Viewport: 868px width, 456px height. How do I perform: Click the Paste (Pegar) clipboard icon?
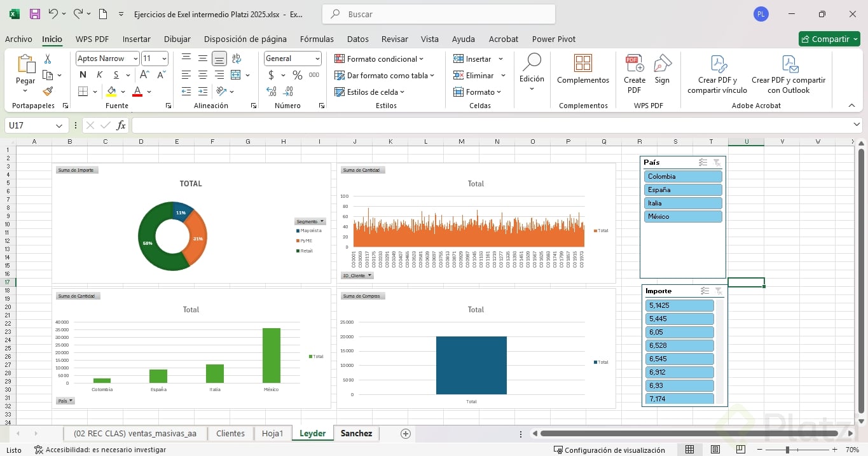click(25, 65)
